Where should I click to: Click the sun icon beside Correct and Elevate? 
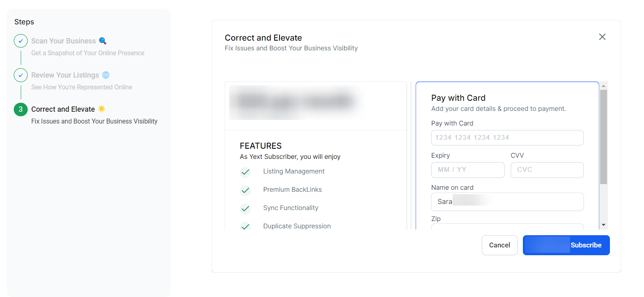102,109
